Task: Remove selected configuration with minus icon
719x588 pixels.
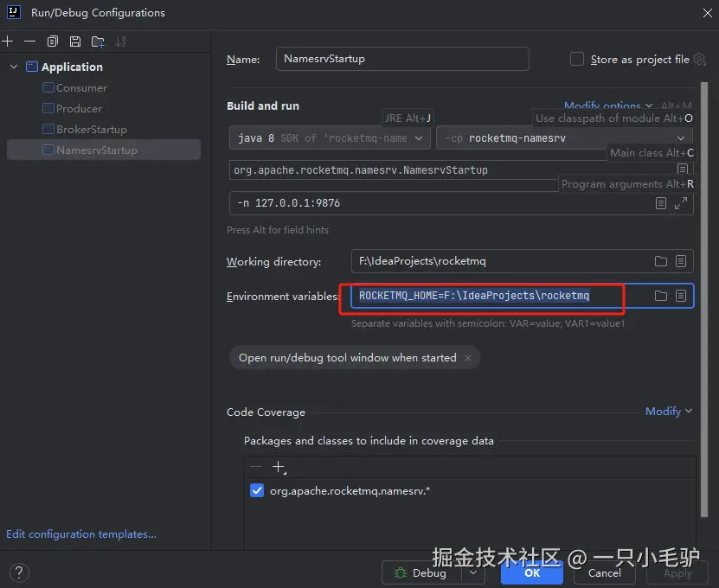Action: (29, 42)
